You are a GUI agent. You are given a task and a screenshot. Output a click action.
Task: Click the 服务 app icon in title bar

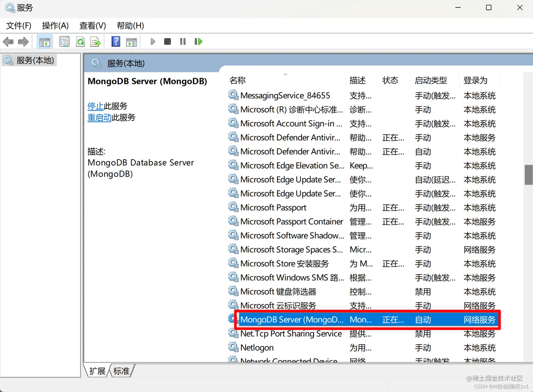pyautogui.click(x=10, y=8)
